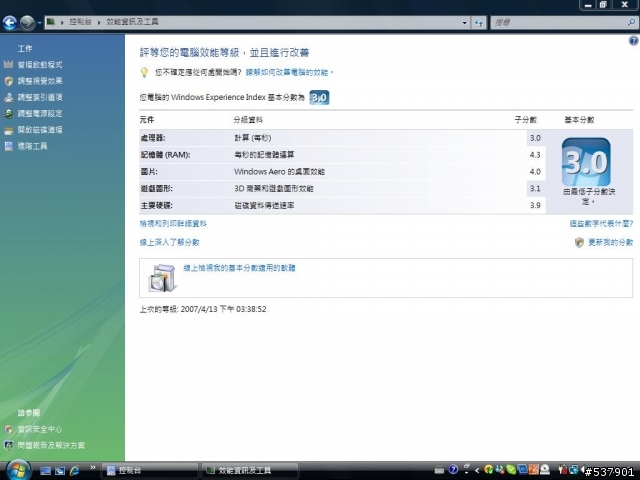Expand quick launch overflow chevron
The width and height of the screenshot is (640, 480).
pyautogui.click(x=93, y=467)
